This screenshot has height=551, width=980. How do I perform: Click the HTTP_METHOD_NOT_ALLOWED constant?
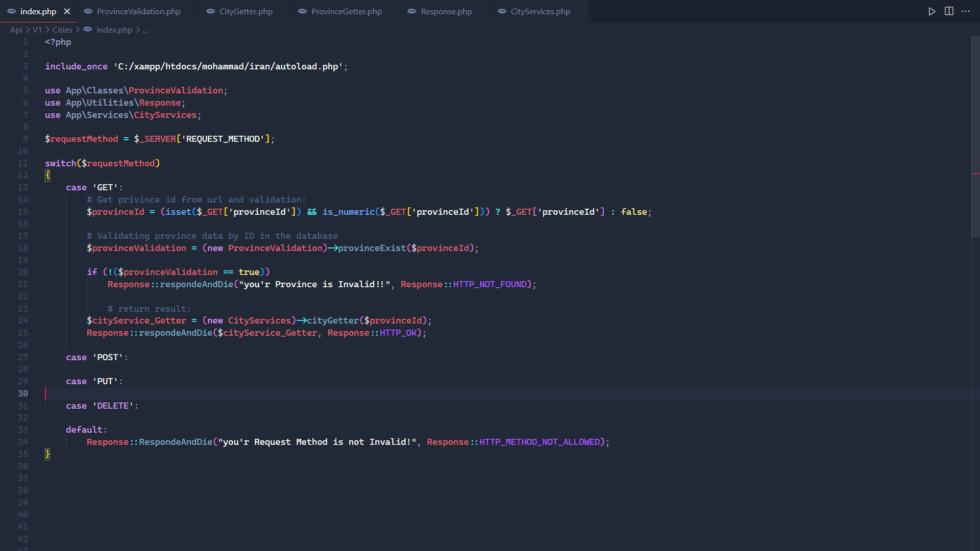540,442
